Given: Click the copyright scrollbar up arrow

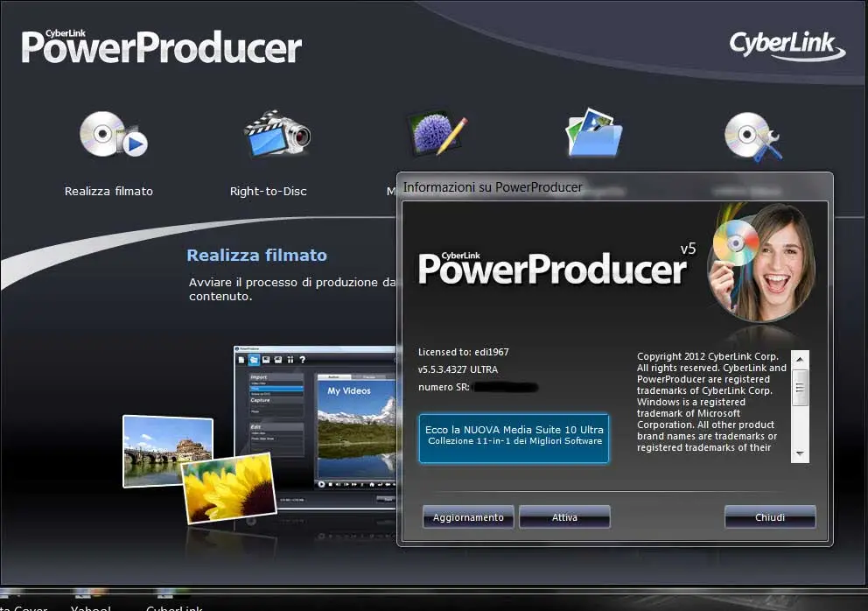Looking at the screenshot, I should point(800,360).
